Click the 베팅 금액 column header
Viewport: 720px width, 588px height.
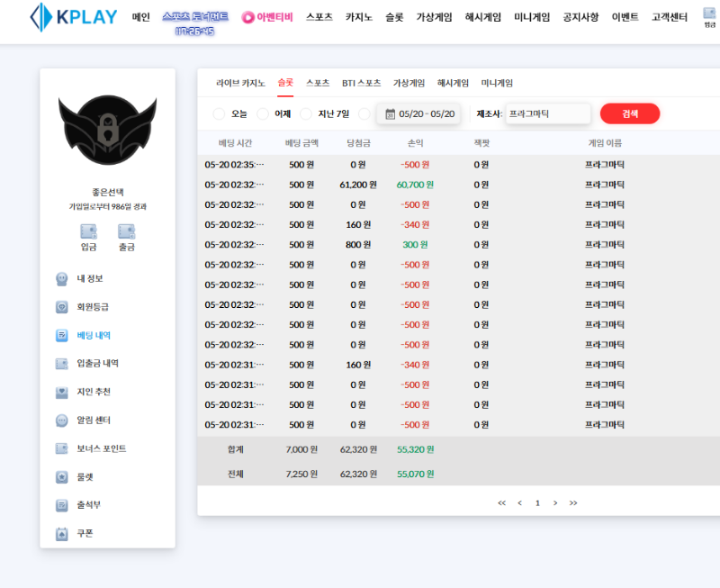pos(301,143)
